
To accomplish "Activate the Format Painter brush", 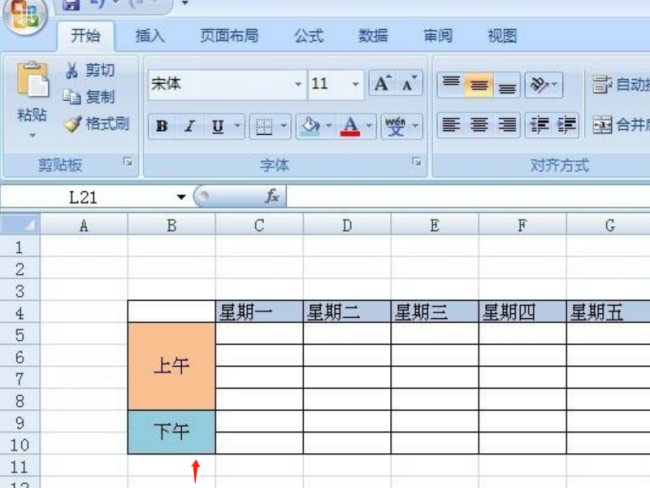I will pos(73,124).
